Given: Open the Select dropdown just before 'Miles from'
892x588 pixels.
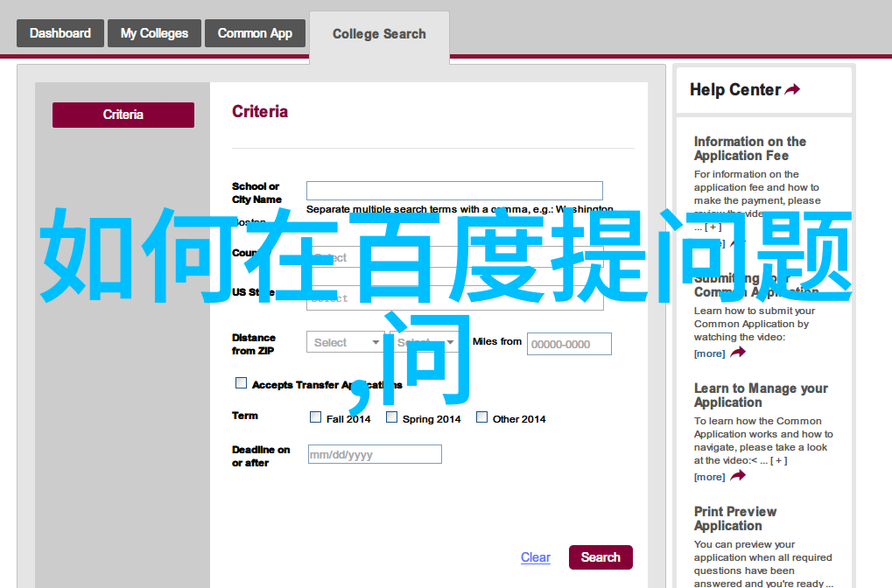Looking at the screenshot, I should pos(426,342).
